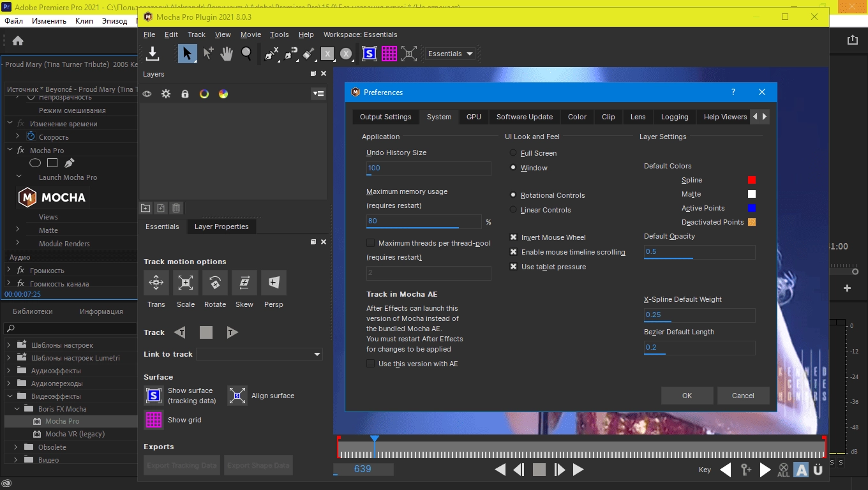Click the spline color ring icon

click(204, 94)
